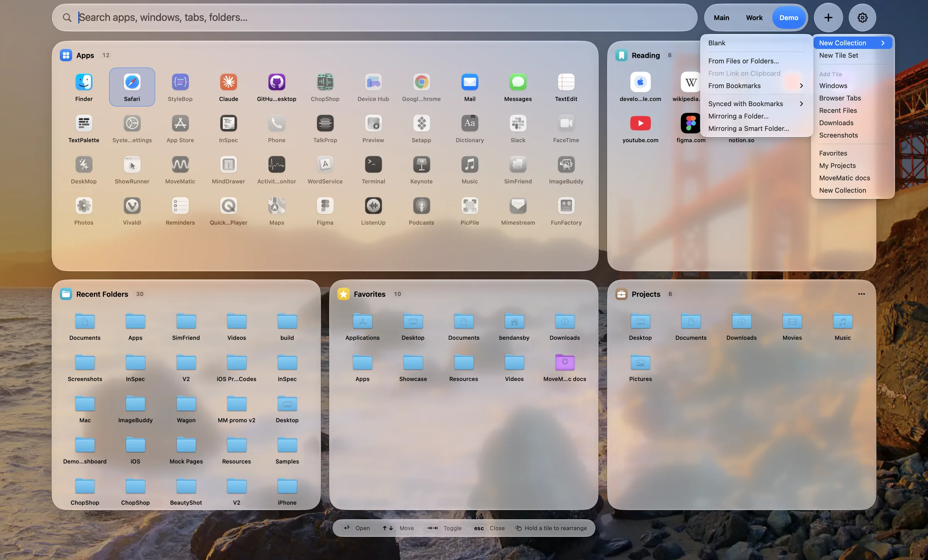Switch to the Main tab
This screenshot has height=560, width=928.
coord(721,17)
